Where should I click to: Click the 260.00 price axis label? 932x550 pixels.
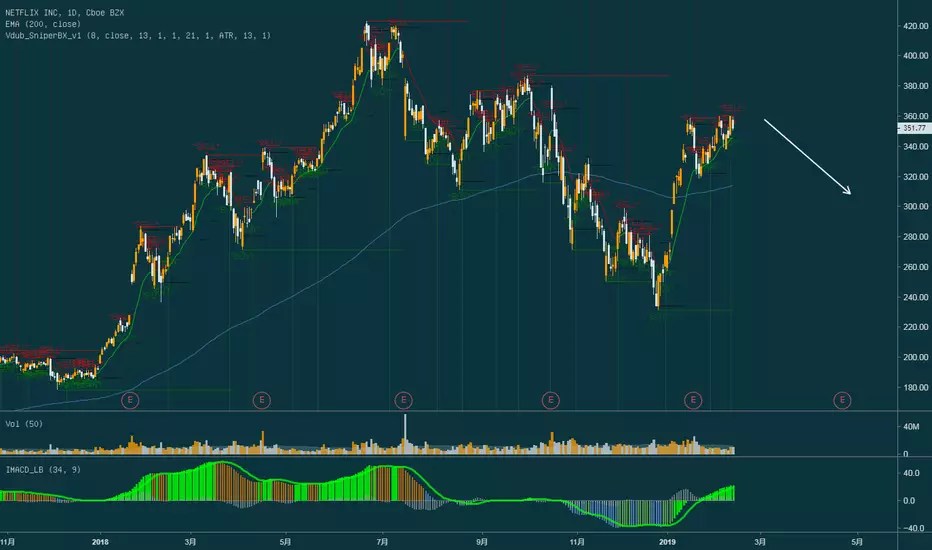click(x=915, y=268)
